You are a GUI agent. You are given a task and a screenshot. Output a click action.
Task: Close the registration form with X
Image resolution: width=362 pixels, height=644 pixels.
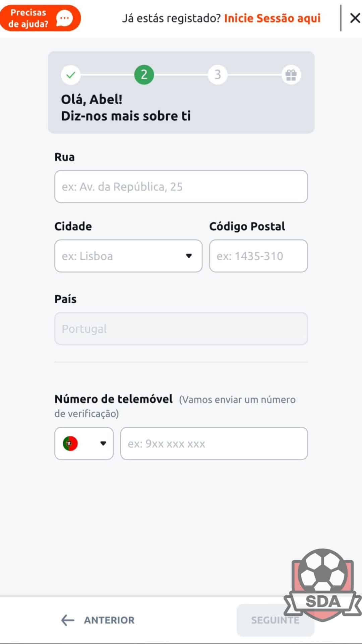click(x=355, y=18)
